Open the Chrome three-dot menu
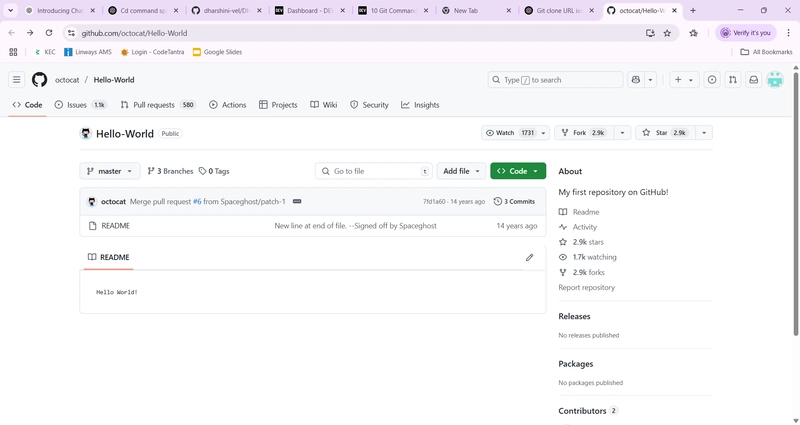 pos(788,33)
